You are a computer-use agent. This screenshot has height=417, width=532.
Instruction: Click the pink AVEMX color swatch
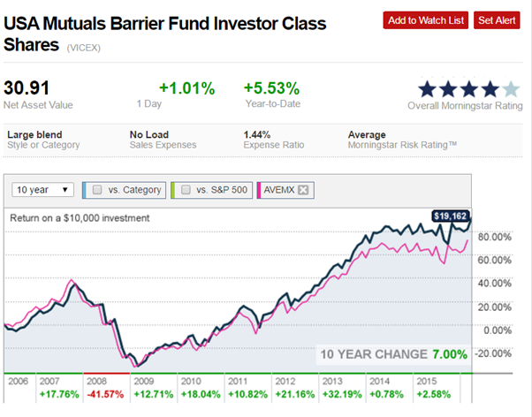coord(257,189)
